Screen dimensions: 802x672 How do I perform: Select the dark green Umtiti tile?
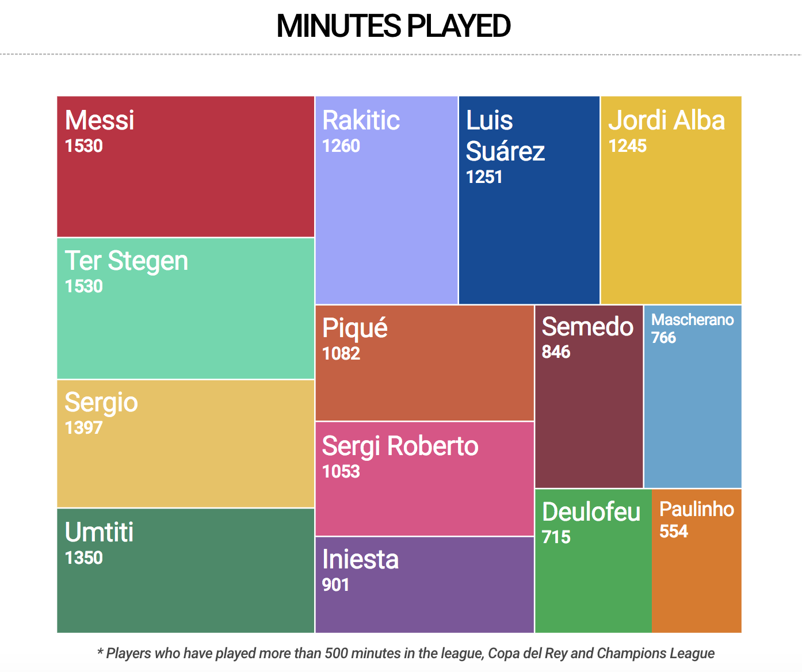[x=185, y=571]
